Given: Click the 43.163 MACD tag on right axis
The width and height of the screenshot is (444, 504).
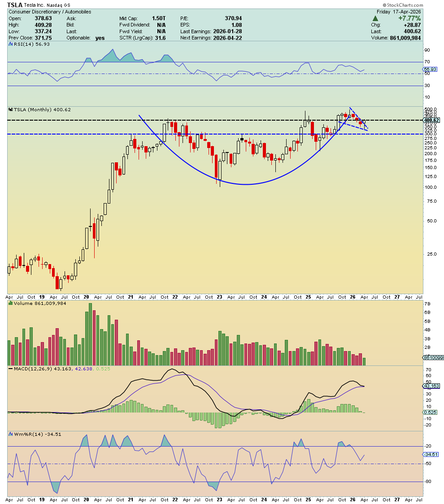Looking at the screenshot, I should tap(431, 386).
